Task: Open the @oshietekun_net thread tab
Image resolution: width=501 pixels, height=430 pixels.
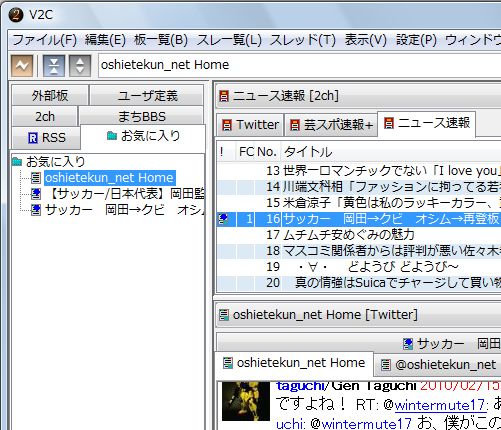Action: click(x=438, y=365)
